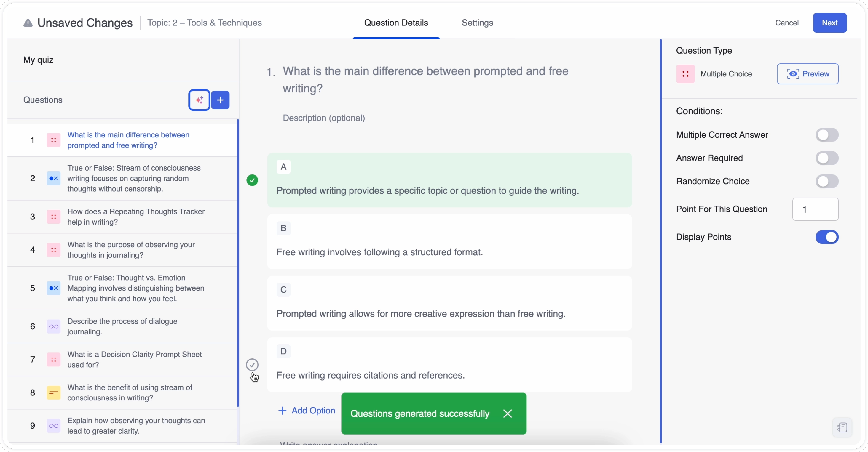This screenshot has height=452, width=868.
Task: Select question 9 about greater clarity
Action: coord(122,426)
